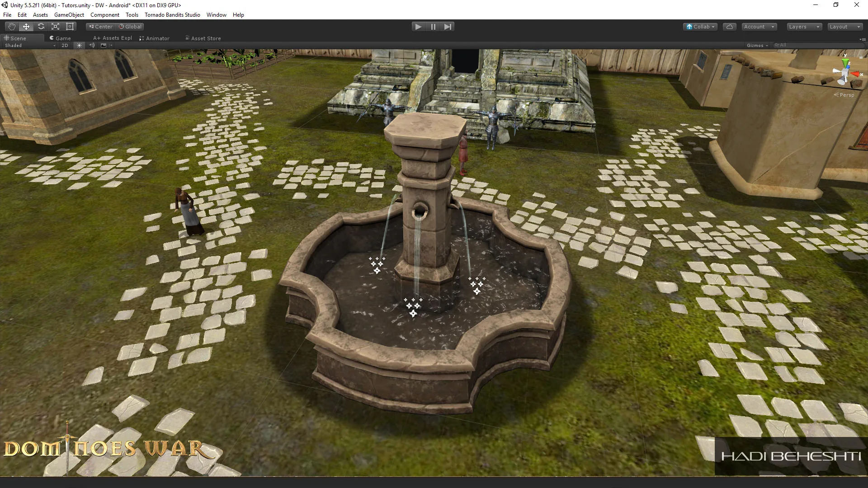Open the Collab dropdown
This screenshot has height=488, width=868.
pos(700,27)
